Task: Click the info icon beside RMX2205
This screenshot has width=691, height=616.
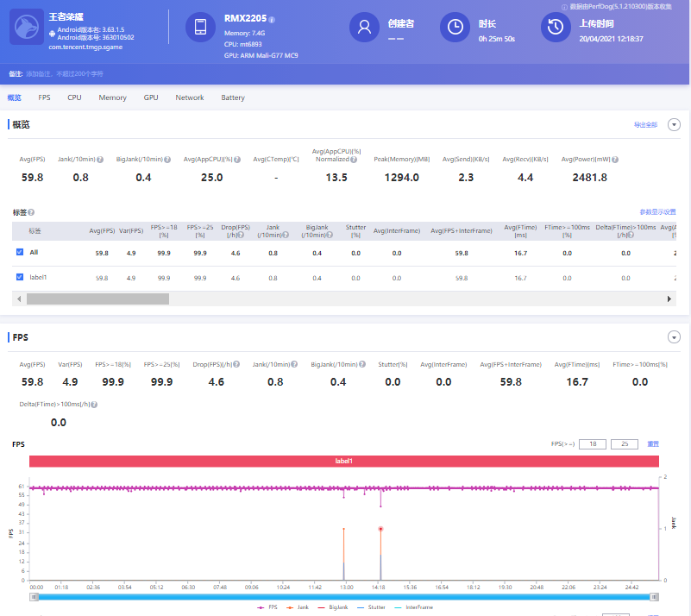Action: pyautogui.click(x=272, y=20)
